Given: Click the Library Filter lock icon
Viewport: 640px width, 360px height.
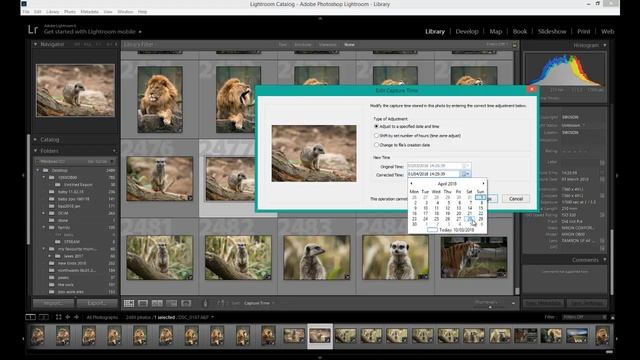Looking at the screenshot, I should pos(515,45).
